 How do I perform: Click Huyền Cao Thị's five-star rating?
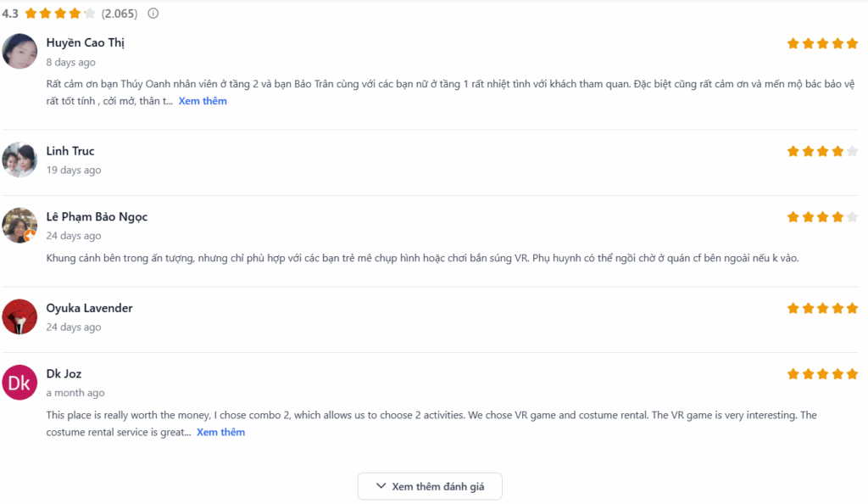pos(822,43)
